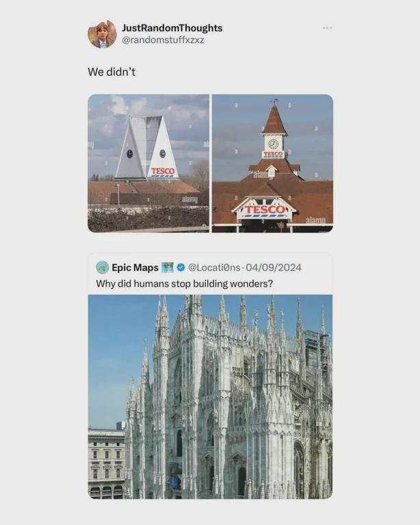Click the blue verified badge

tap(181, 268)
